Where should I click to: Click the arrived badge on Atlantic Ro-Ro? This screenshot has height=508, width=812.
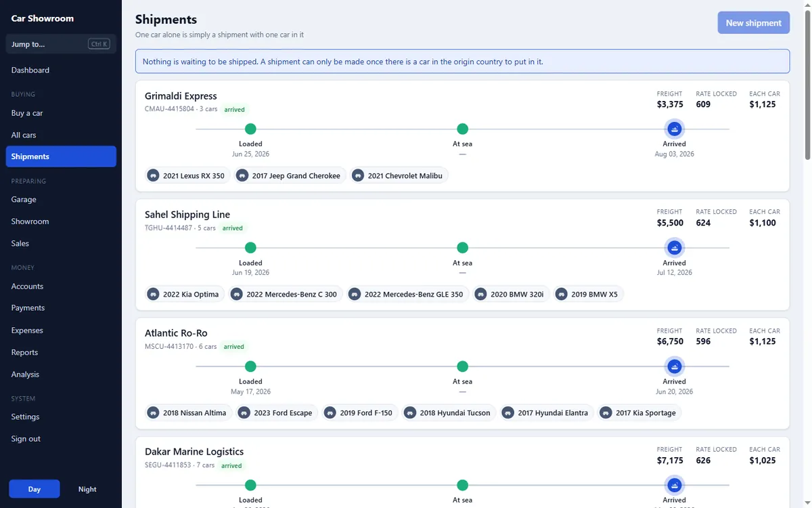coord(234,347)
